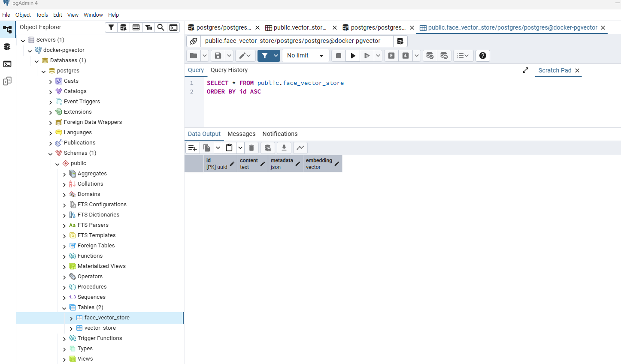Select the Functions tree item
This screenshot has width=621, height=364.
(x=90, y=256)
